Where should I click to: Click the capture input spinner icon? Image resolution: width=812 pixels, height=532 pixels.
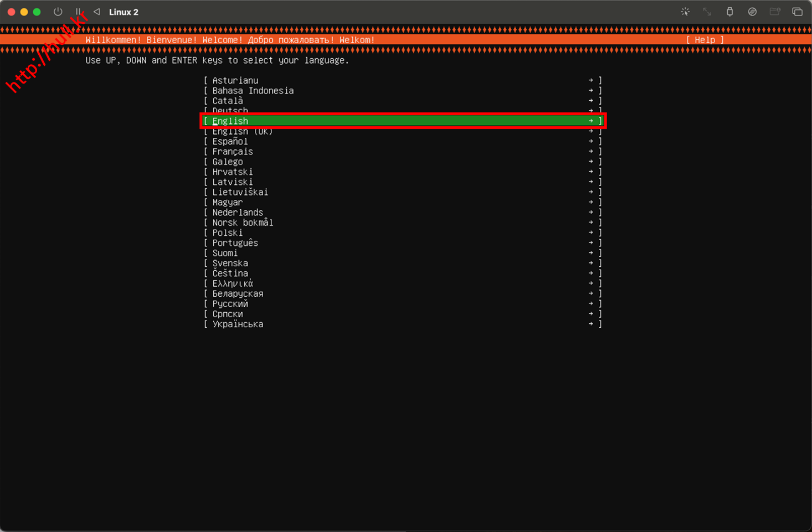pyautogui.click(x=685, y=12)
